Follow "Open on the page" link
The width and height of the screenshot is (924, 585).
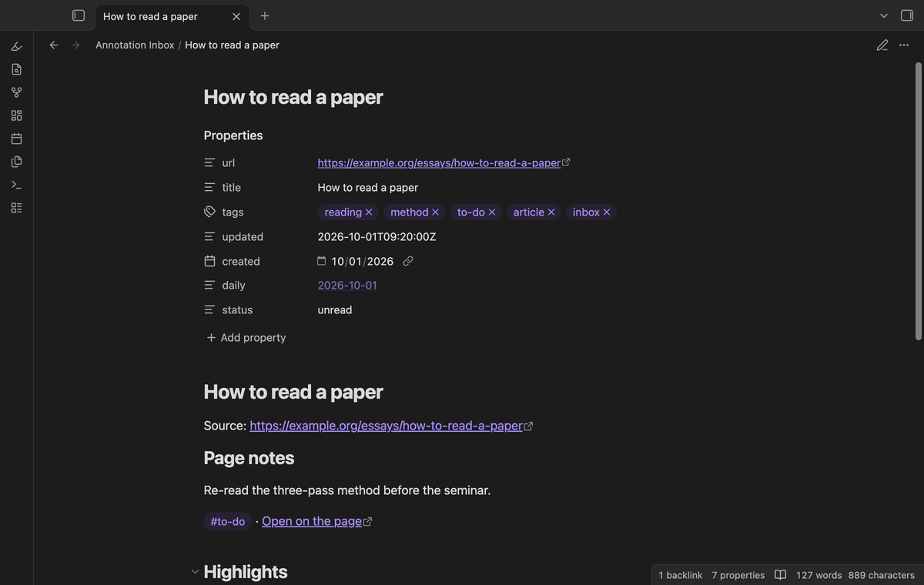[x=312, y=521]
